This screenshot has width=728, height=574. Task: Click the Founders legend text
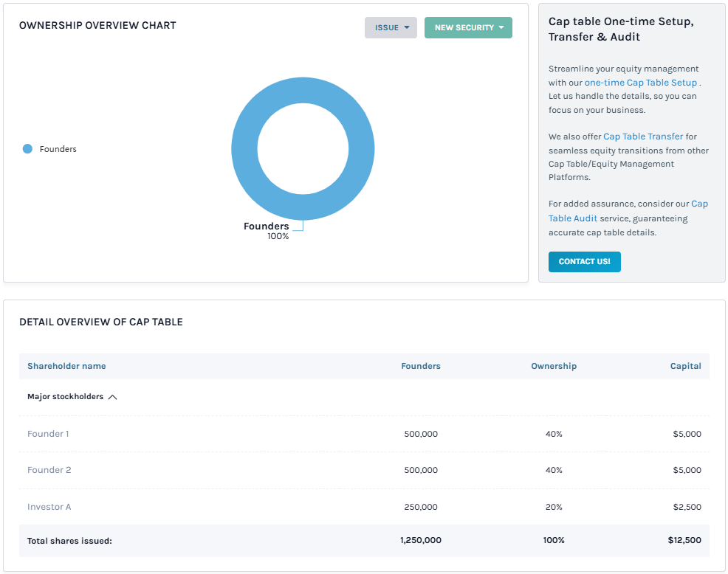click(58, 149)
